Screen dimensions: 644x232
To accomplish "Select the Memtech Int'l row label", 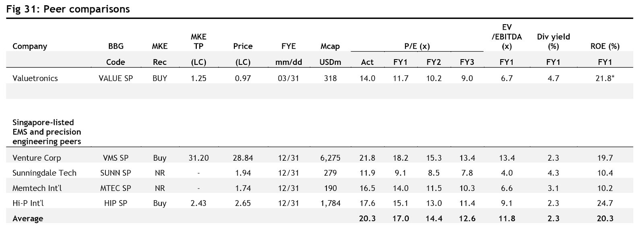I will [37, 188].
